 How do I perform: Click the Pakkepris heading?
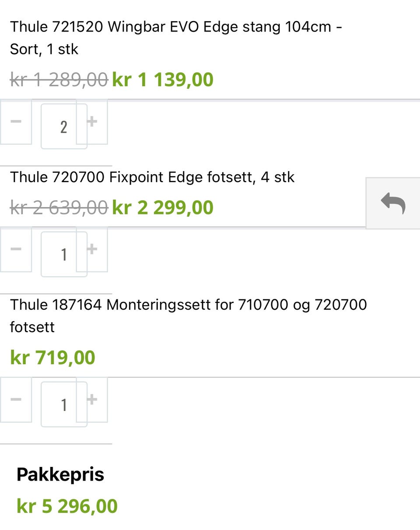(x=60, y=474)
